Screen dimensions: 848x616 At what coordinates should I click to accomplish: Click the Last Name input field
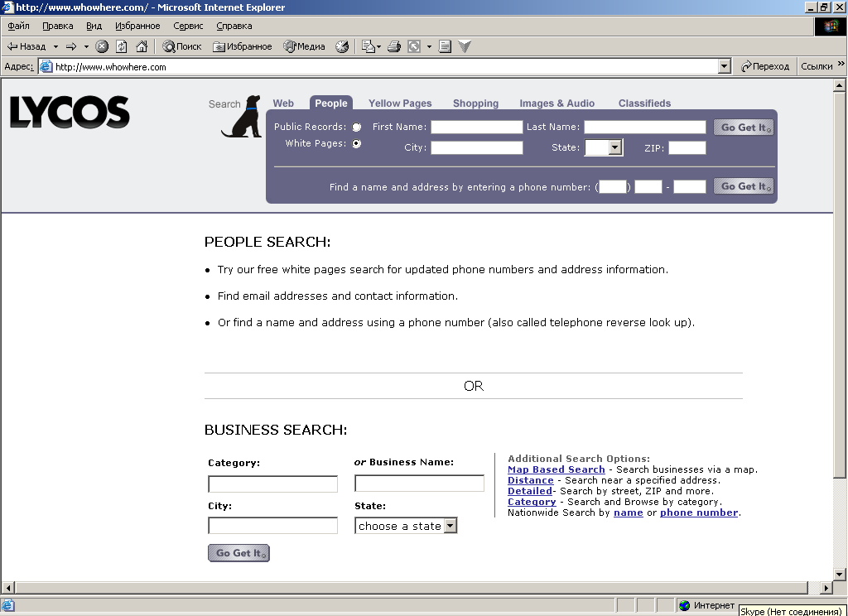click(644, 128)
